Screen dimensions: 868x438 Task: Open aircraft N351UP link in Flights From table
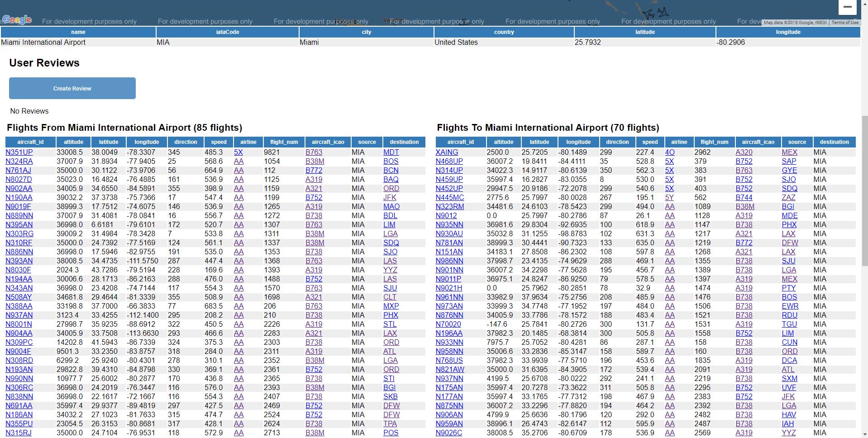coord(19,152)
